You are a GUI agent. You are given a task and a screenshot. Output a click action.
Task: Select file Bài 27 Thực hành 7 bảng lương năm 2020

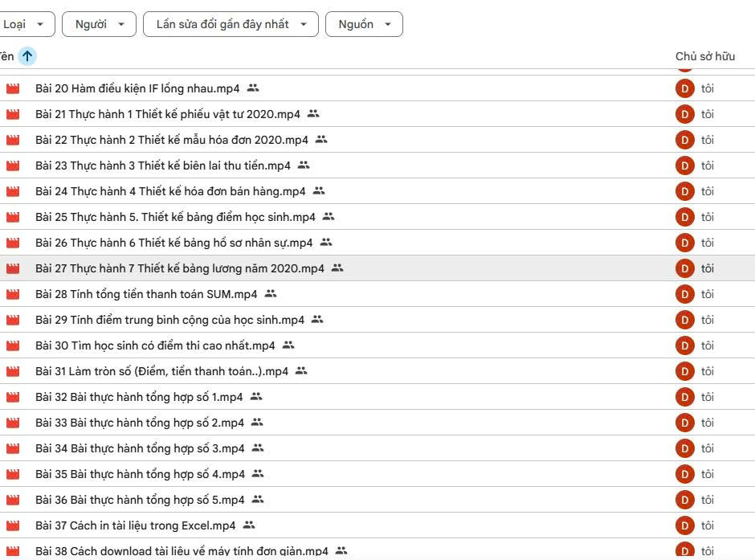[x=180, y=268]
